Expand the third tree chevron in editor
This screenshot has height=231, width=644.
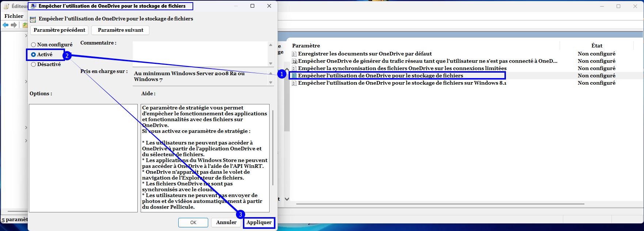[26, 127]
